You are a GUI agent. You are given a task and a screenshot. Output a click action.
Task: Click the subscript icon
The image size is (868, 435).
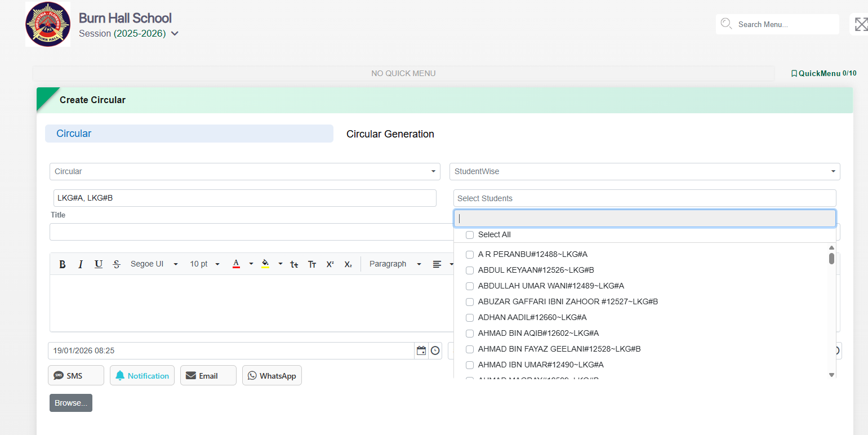(348, 264)
